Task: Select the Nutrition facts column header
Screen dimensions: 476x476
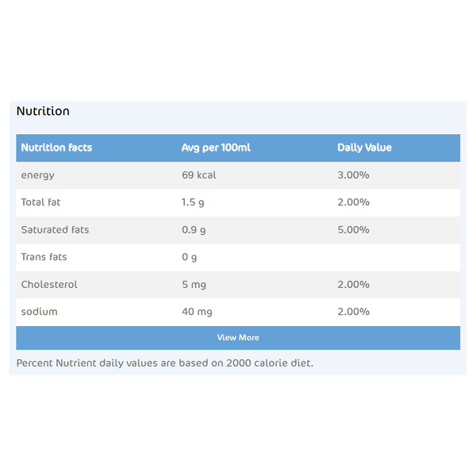Action: coord(56,148)
